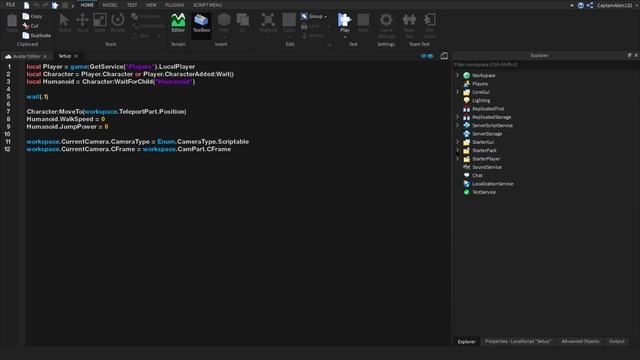
Task: Select the Select tool in ribbon
Action: [64, 22]
